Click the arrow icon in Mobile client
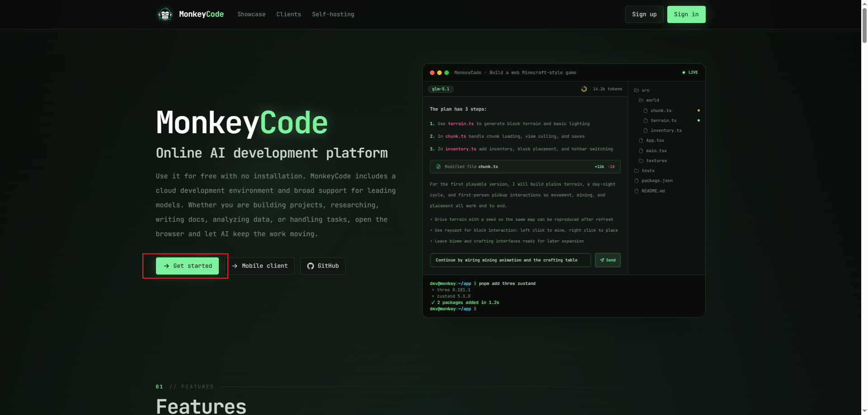 [235, 266]
